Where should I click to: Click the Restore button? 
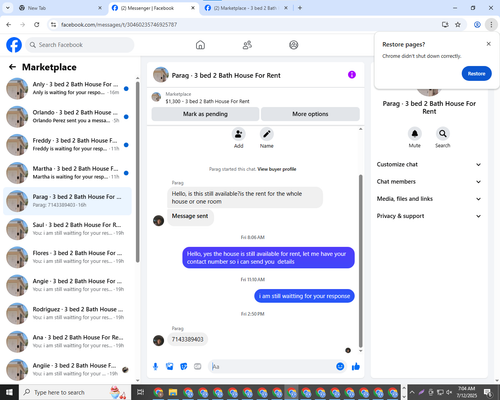point(476,74)
